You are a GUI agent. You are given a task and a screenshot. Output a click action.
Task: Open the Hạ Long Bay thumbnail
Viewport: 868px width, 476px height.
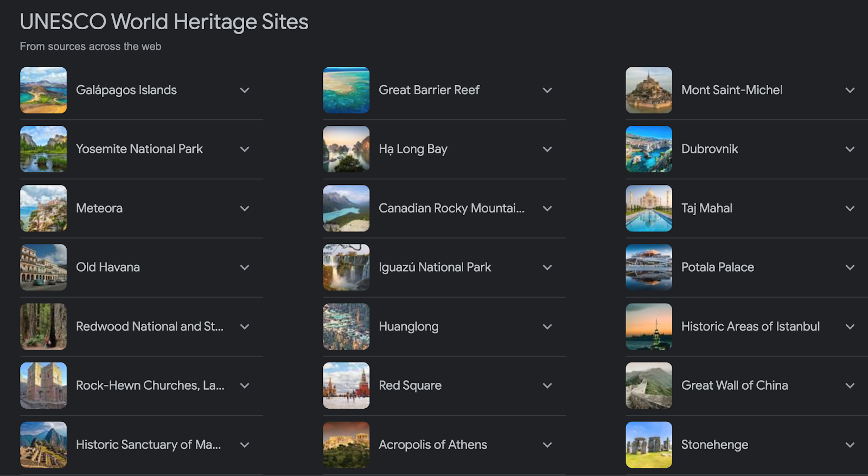point(346,149)
